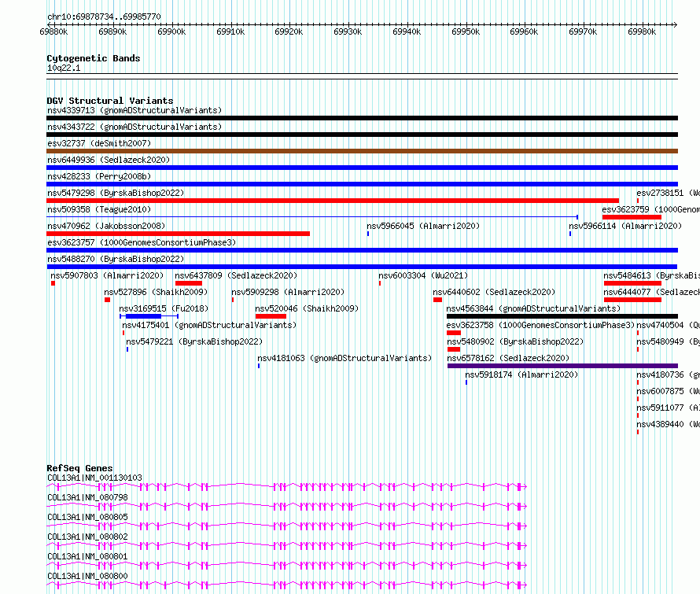Viewport: 700px width, 594px height.
Task: Click the nsv4180736 variant label
Action: [668, 374]
